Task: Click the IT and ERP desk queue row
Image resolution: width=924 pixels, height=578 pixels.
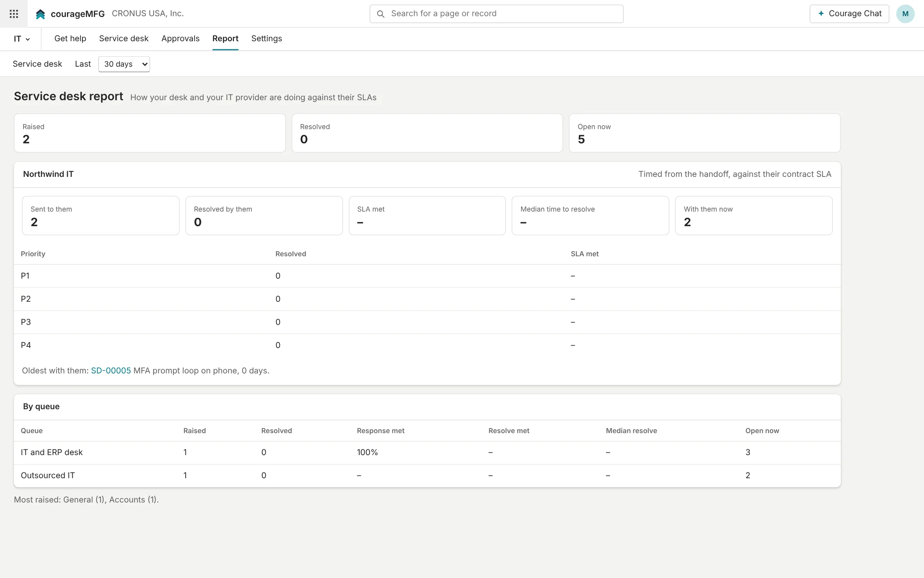Action: tap(427, 453)
